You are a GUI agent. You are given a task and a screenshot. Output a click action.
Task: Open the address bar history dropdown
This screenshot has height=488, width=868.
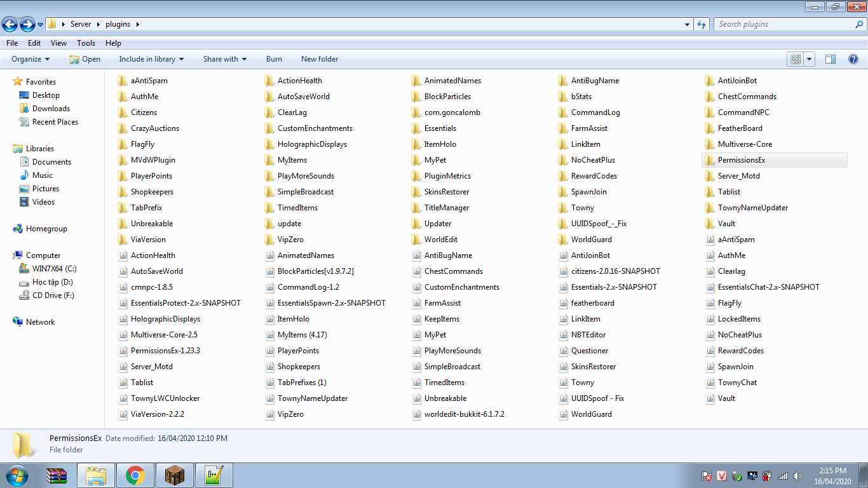click(688, 24)
